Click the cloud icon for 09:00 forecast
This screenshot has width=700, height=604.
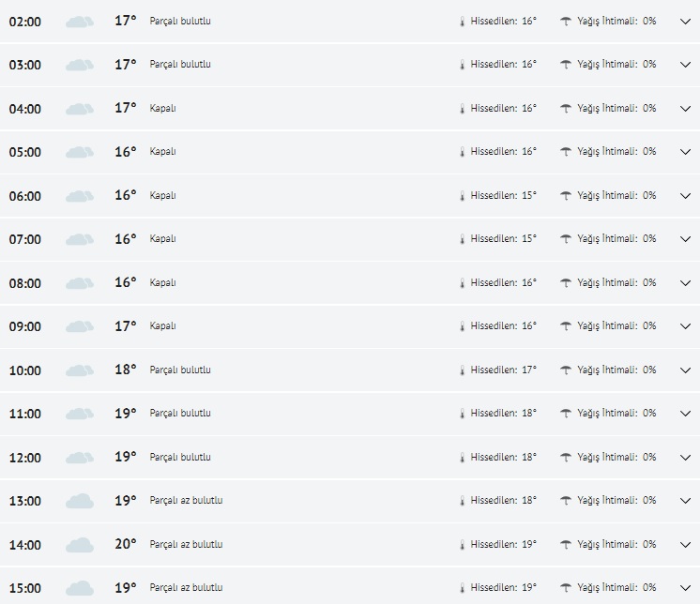tap(80, 327)
